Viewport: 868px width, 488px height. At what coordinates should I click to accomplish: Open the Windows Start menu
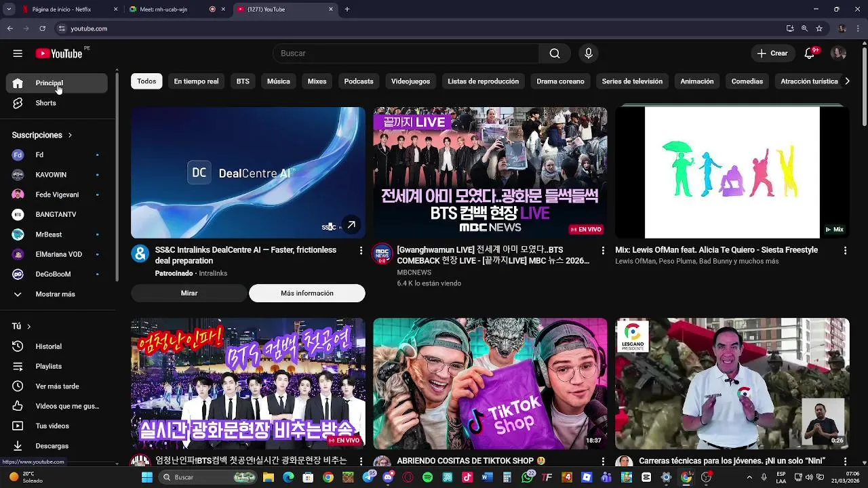tap(147, 477)
